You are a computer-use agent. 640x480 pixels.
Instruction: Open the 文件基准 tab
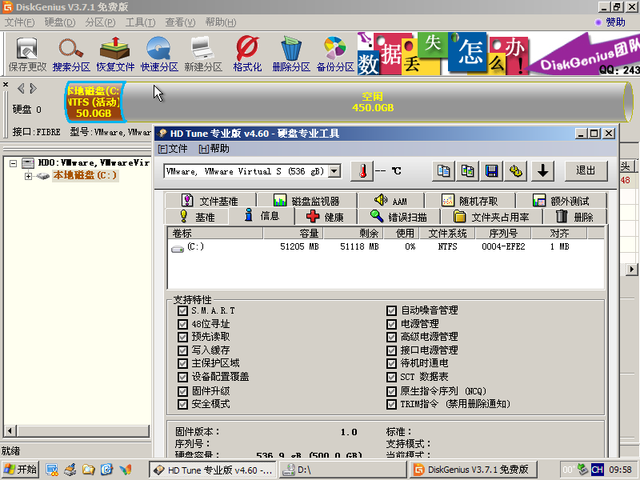pos(210,200)
